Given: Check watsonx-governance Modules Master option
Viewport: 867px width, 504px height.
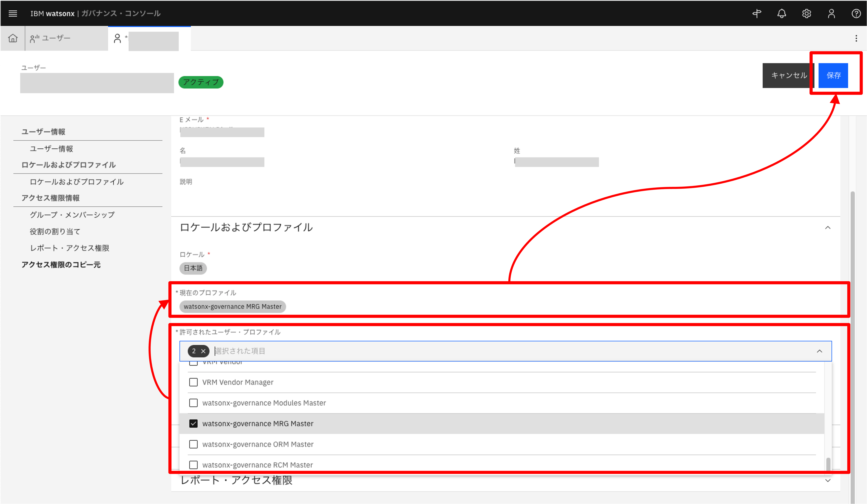Looking at the screenshot, I should 193,403.
